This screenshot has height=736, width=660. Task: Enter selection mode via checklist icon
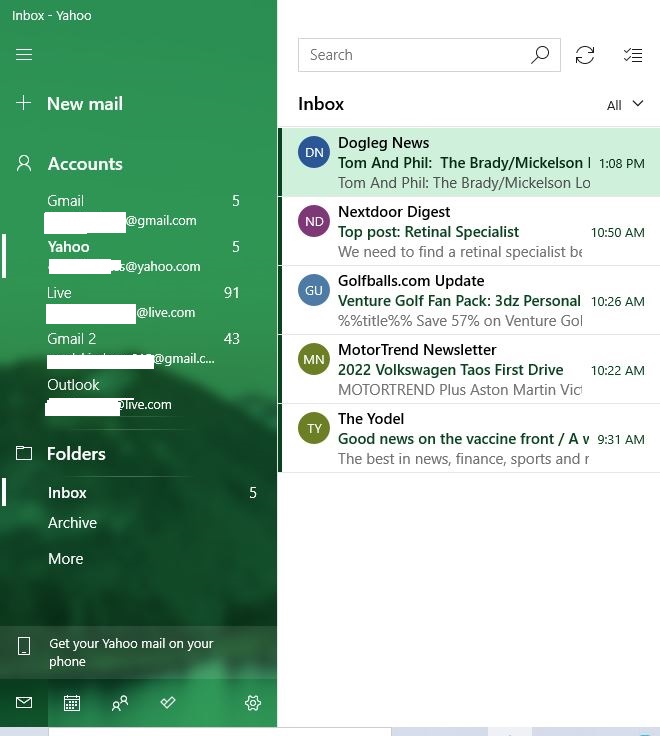click(633, 55)
